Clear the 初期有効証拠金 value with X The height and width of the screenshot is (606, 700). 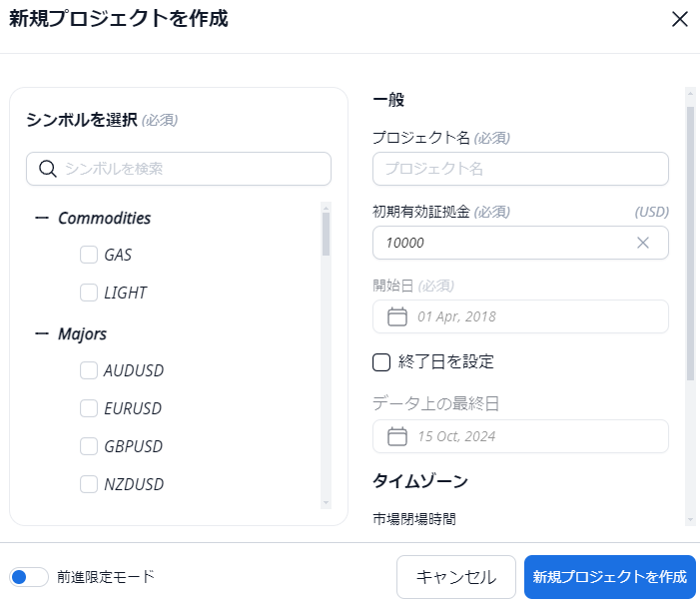point(643,243)
